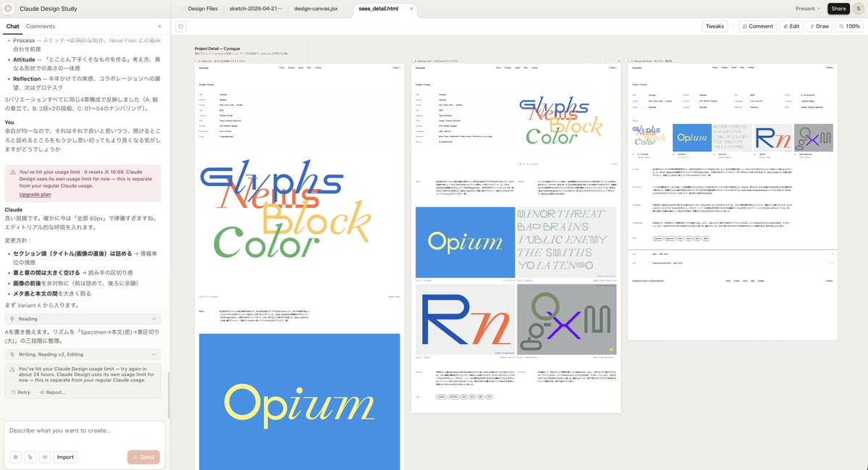Click the settings icon in the prompt box
The image size is (868, 470).
point(15,457)
